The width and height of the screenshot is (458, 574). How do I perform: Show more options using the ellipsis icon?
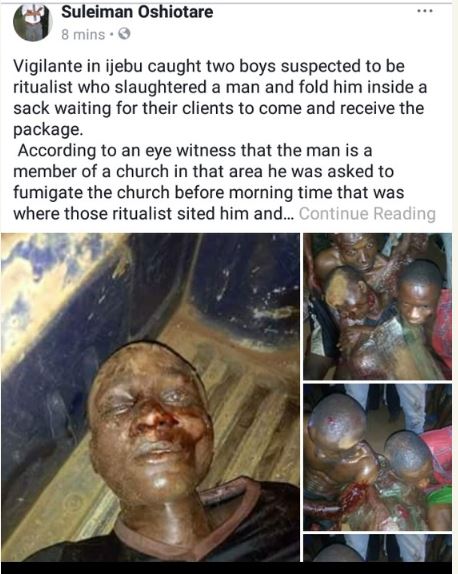pyautogui.click(x=425, y=11)
